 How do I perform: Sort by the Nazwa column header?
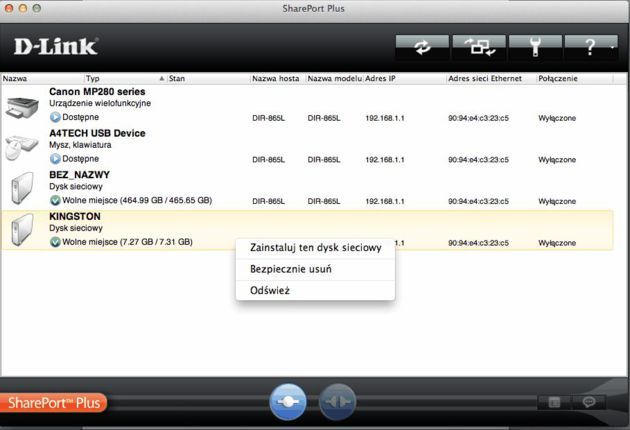pos(42,78)
